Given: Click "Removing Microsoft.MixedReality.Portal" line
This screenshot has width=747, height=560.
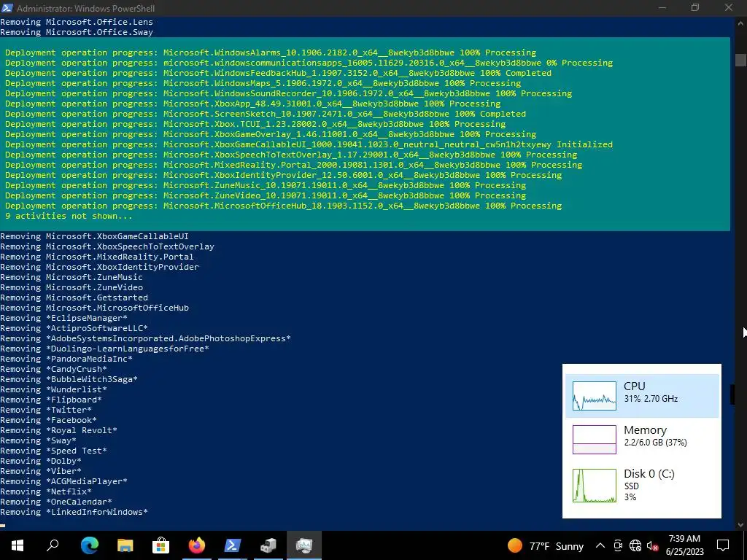Looking at the screenshot, I should [x=97, y=257].
